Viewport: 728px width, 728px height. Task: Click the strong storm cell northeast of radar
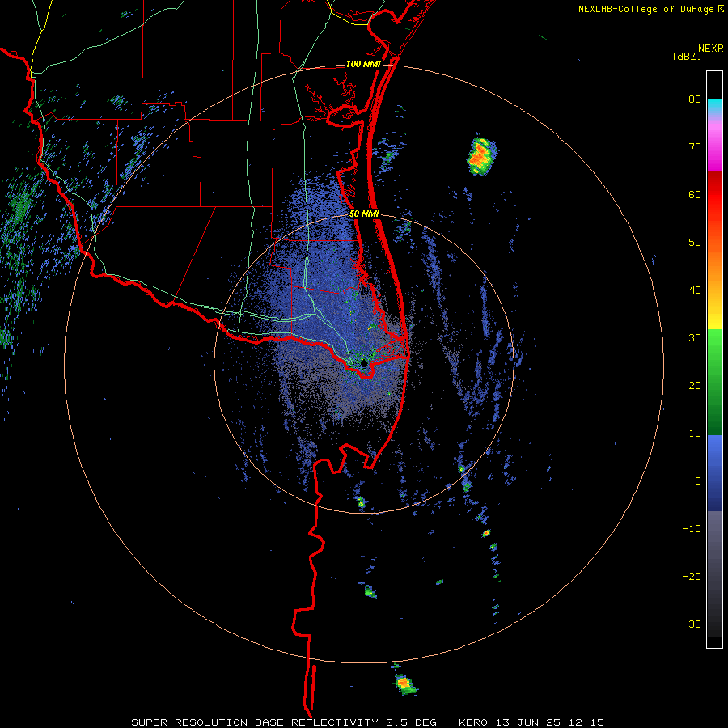point(481,155)
